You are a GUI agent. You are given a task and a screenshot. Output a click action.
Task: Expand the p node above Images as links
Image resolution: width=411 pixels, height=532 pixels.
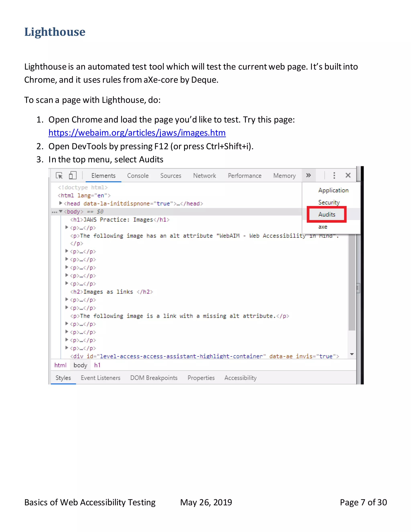click(x=67, y=283)
